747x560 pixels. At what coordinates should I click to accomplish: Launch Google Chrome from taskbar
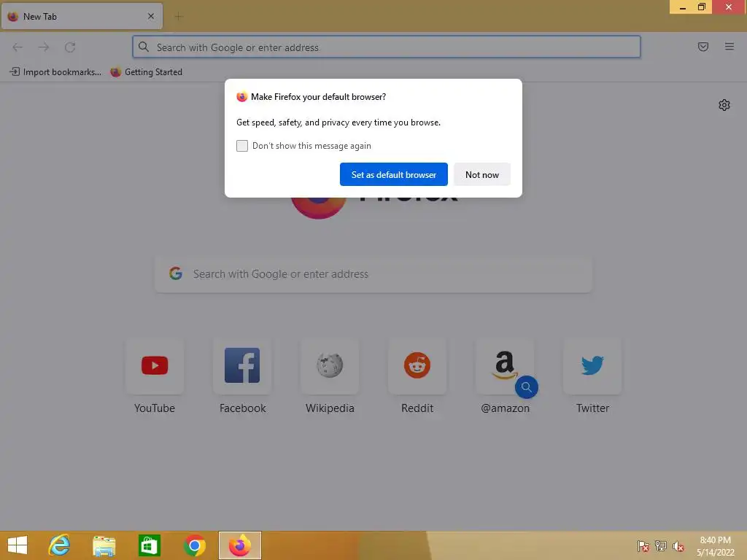(x=194, y=545)
